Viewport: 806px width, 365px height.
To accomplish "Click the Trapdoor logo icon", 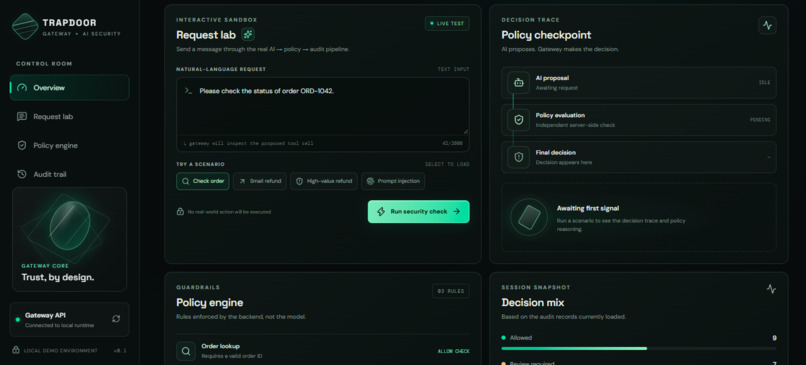I will point(25,27).
